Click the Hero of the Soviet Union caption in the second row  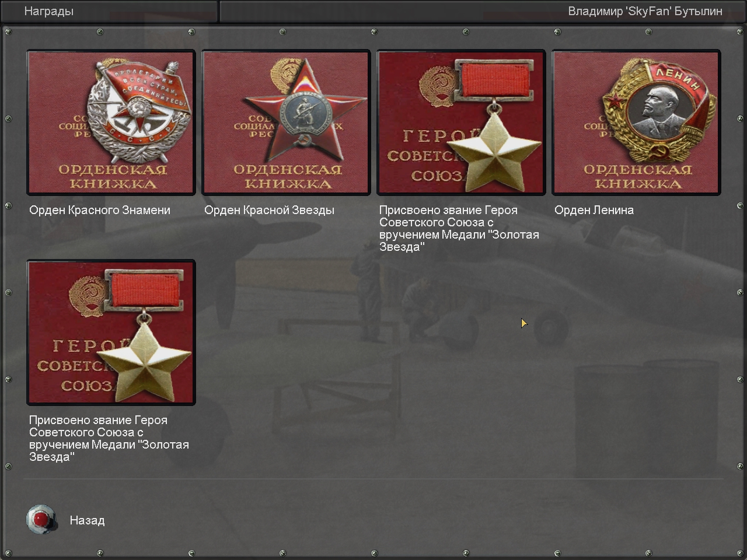click(x=109, y=438)
